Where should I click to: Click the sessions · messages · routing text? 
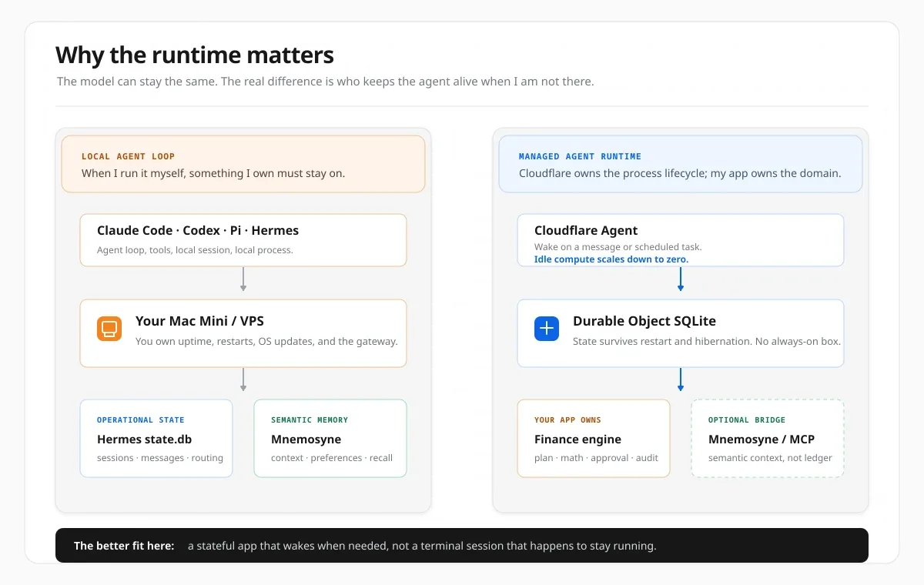(x=160, y=458)
